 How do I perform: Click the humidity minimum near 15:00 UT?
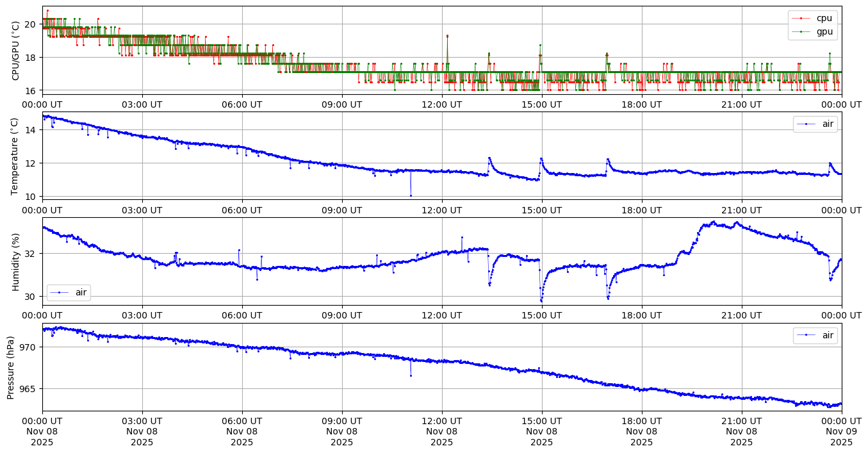point(541,301)
